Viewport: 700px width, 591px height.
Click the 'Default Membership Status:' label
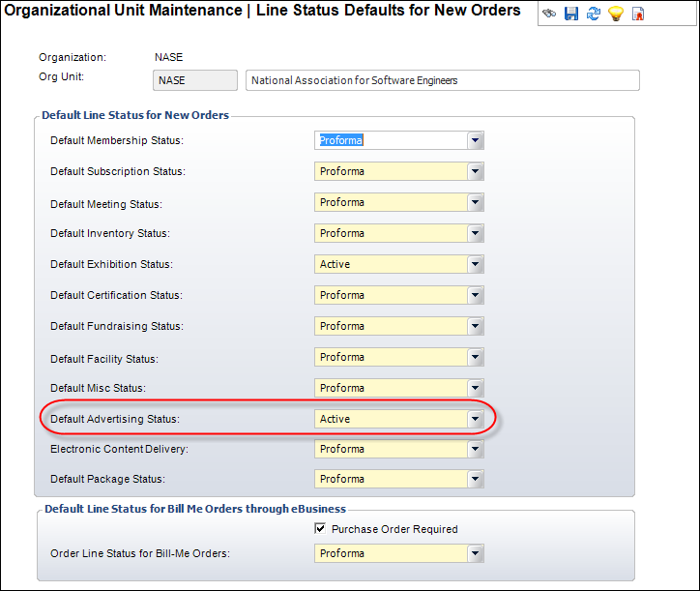(117, 140)
